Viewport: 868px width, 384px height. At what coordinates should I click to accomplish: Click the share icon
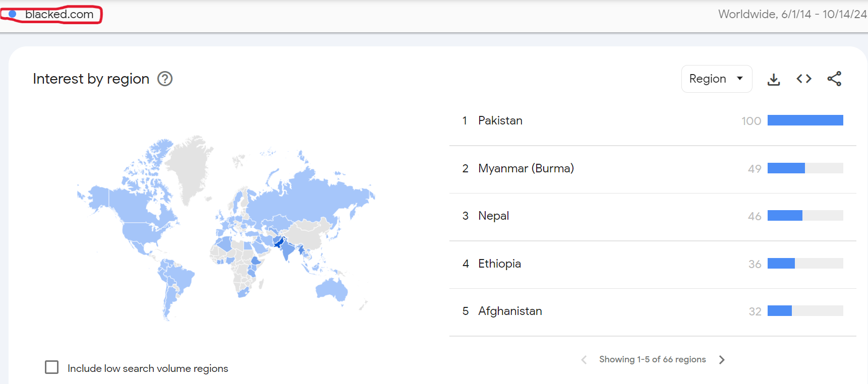click(x=834, y=79)
